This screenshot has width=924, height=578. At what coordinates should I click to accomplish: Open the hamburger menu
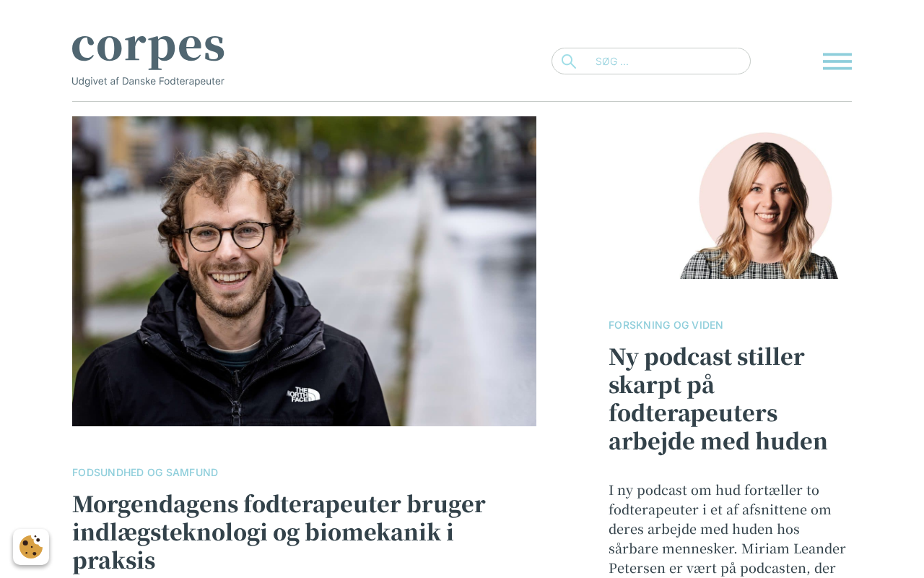pos(837,61)
